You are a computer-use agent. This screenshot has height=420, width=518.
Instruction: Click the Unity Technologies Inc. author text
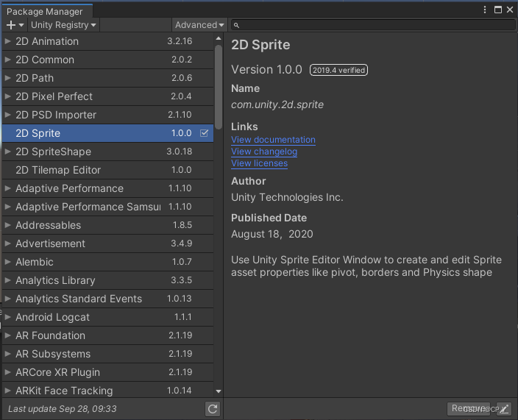pyautogui.click(x=287, y=197)
